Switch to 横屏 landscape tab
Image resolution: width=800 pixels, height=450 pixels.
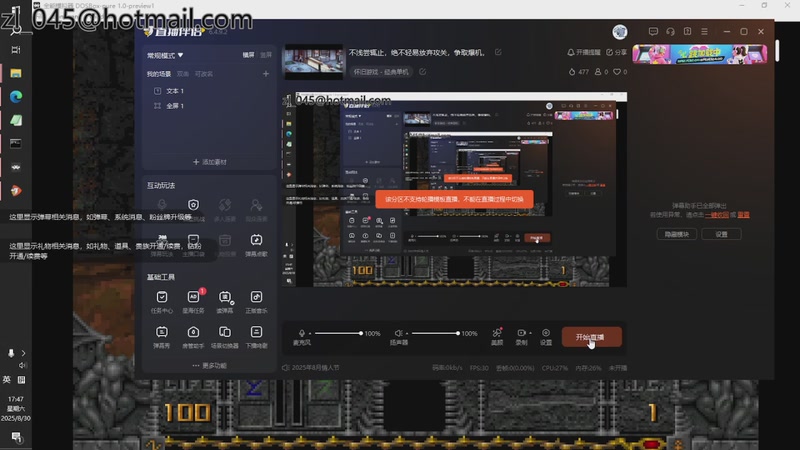pos(248,55)
